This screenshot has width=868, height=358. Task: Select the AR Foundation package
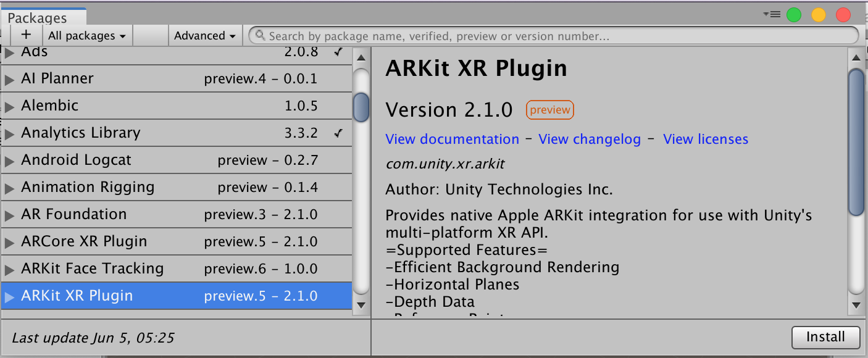pos(177,214)
